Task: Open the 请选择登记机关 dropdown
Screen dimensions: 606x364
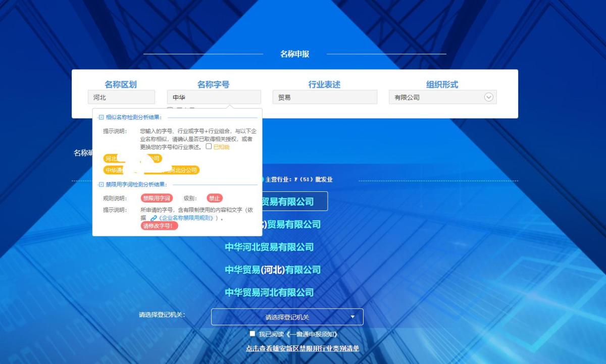Action: [287, 317]
